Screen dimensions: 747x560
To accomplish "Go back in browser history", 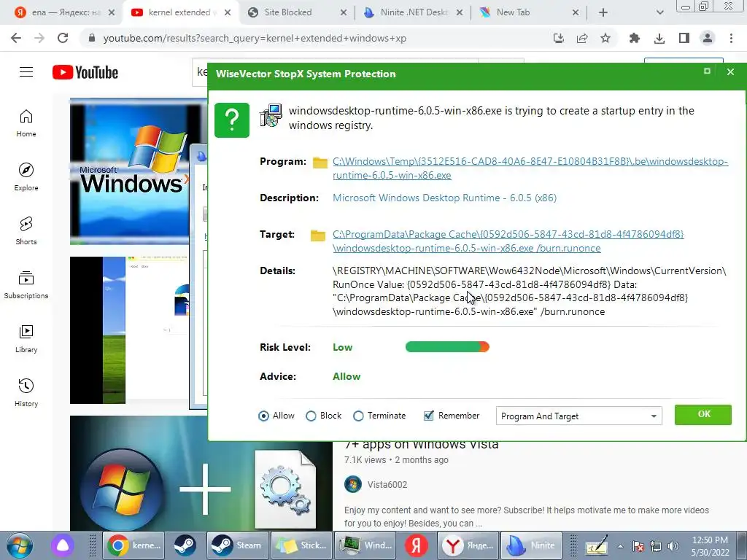I will pos(16,38).
